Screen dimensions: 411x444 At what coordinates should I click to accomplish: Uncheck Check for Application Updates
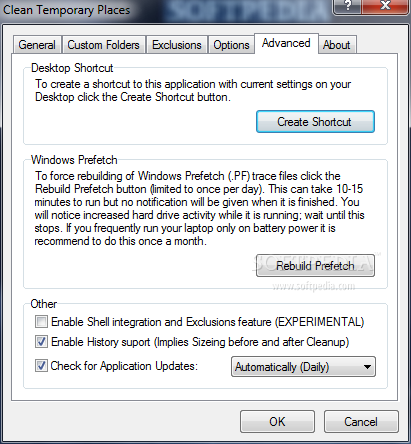tap(41, 366)
